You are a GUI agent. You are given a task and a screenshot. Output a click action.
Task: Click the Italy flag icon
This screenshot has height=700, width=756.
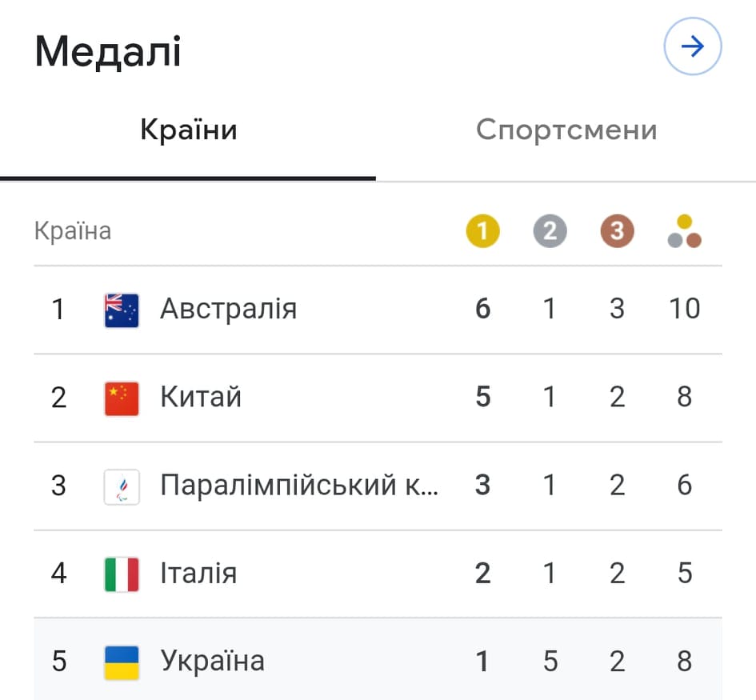point(122,574)
